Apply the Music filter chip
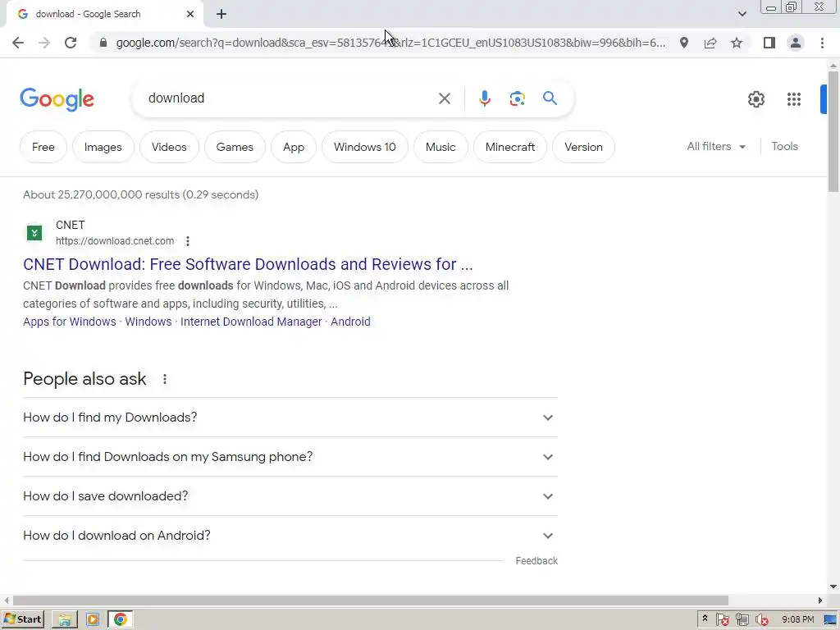The height and width of the screenshot is (630, 840). [441, 147]
